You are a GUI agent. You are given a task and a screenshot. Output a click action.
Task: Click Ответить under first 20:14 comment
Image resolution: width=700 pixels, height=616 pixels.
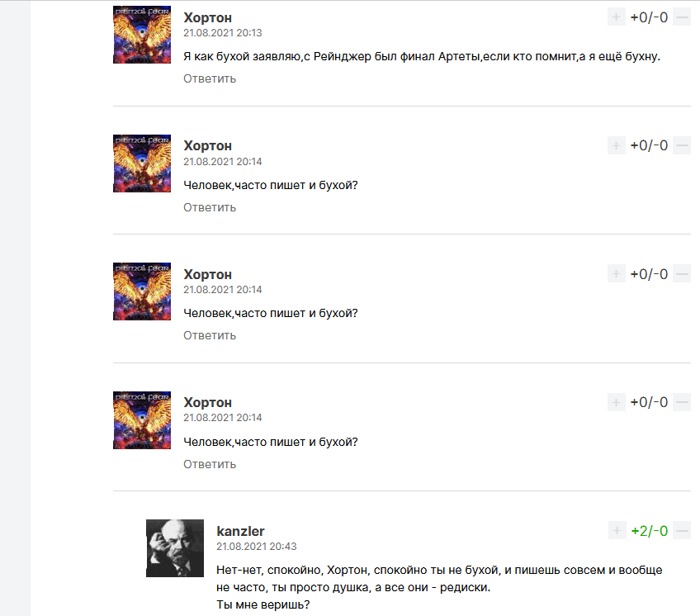point(210,207)
